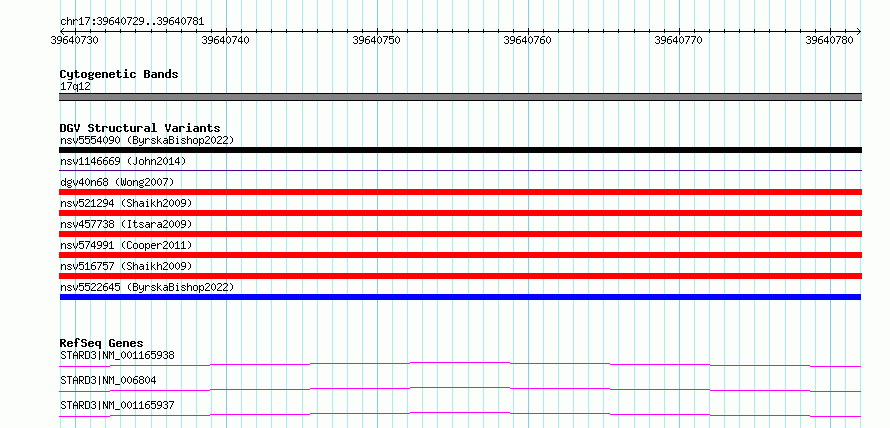Click ruler position 39640730
This screenshot has width=890, height=428.
tap(74, 40)
